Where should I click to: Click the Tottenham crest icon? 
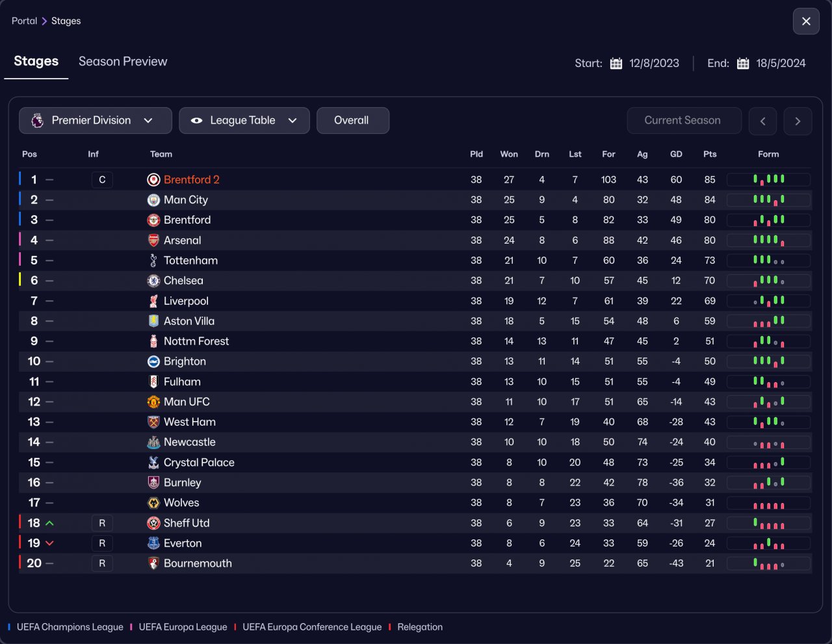click(153, 261)
